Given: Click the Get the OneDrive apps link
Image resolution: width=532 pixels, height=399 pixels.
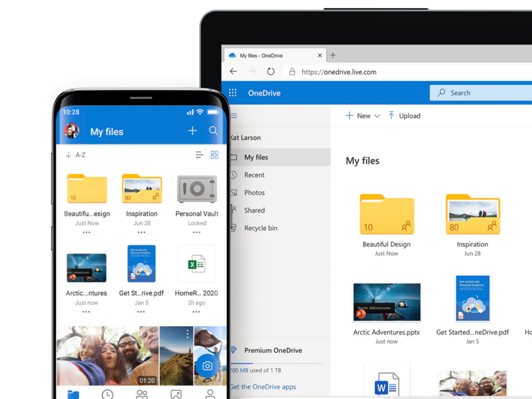Looking at the screenshot, I should tap(263, 387).
